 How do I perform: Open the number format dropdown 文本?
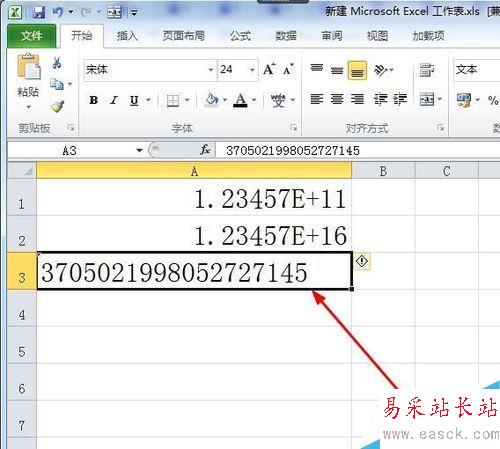pyautogui.click(x=477, y=70)
